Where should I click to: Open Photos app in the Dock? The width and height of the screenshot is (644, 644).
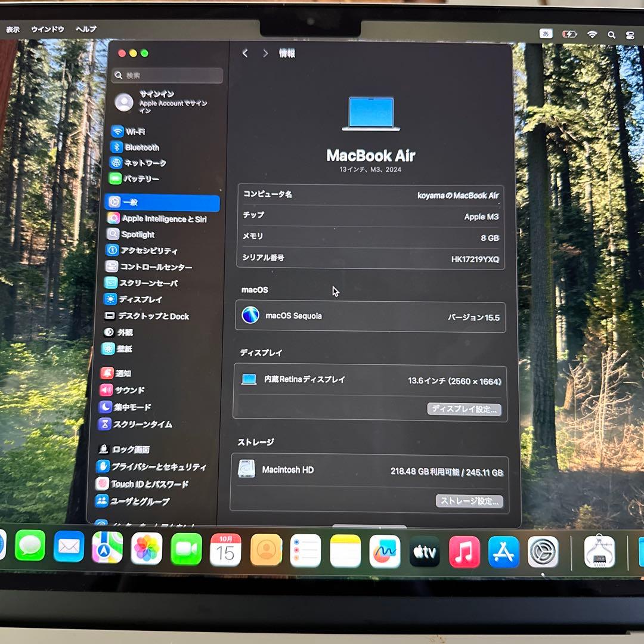tap(147, 549)
